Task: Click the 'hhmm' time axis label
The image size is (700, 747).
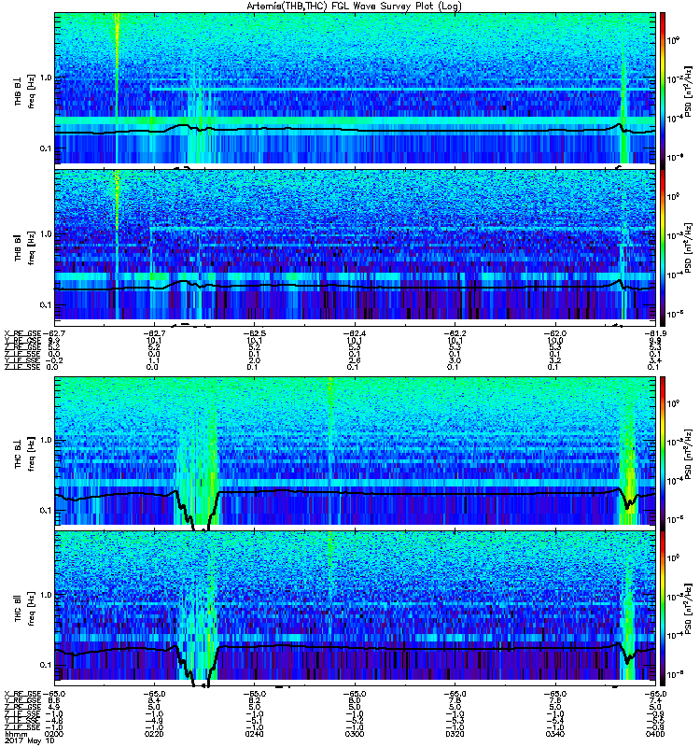Action: (16, 734)
